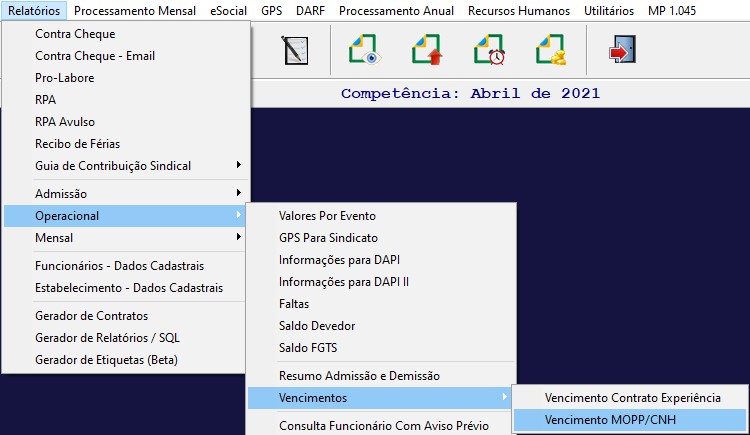The width and height of the screenshot is (750, 435).
Task: Click the notepad with pen toolbar icon
Action: [x=294, y=50]
